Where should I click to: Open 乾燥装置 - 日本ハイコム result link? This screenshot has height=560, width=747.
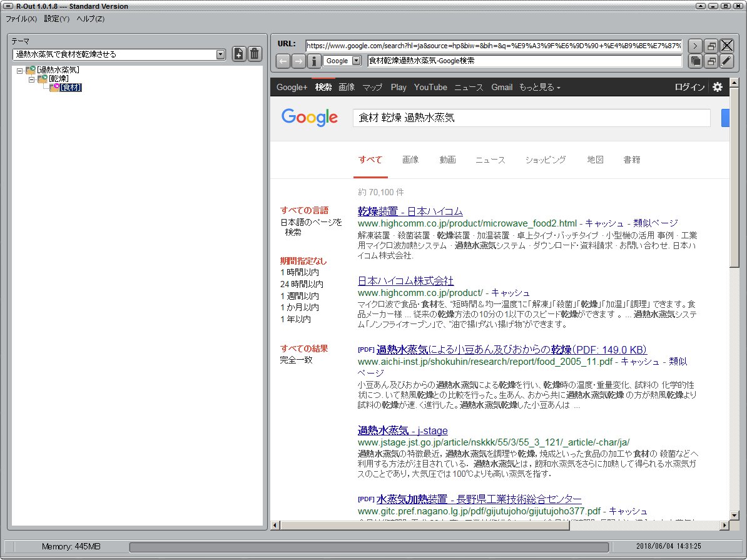410,211
